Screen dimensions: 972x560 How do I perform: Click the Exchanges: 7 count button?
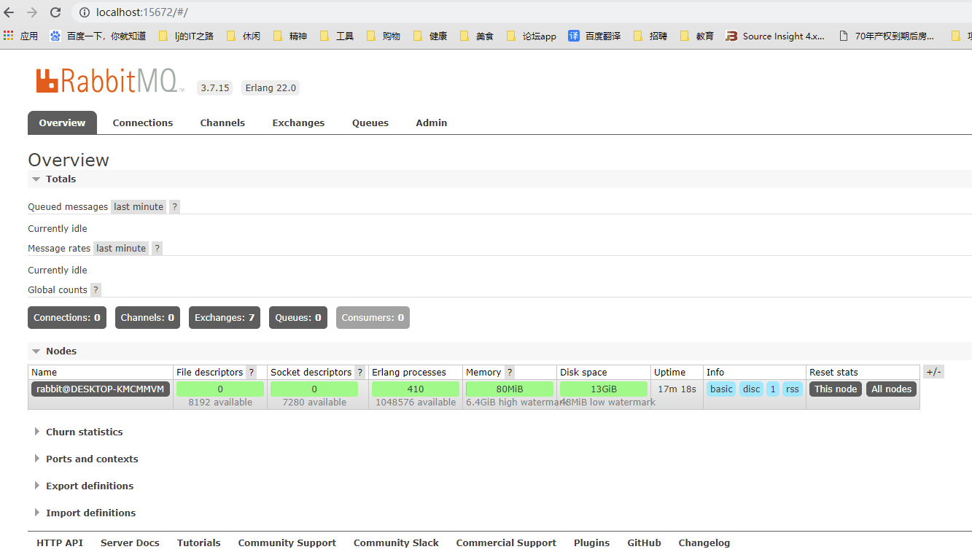click(225, 318)
